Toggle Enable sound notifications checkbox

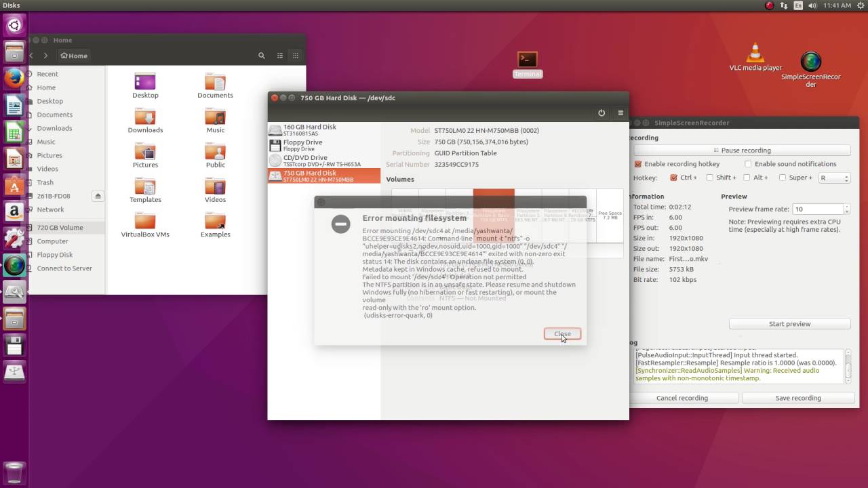coord(748,164)
